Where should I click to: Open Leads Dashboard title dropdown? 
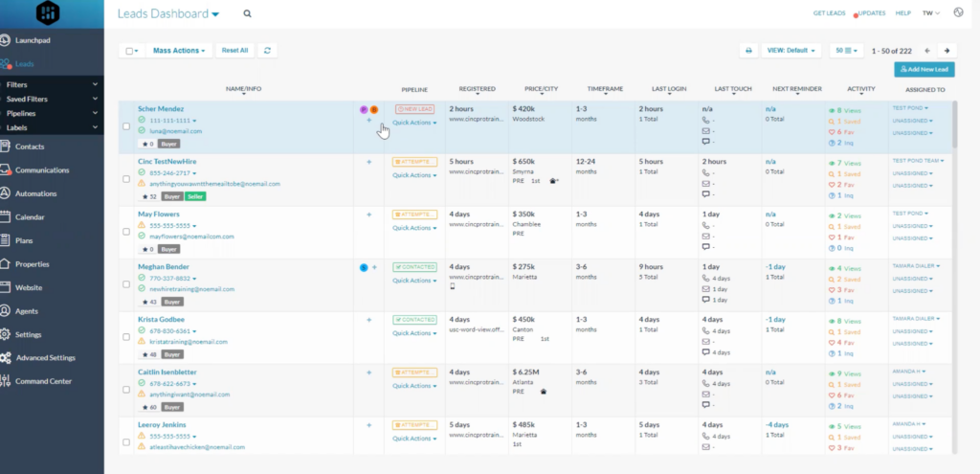(168, 13)
